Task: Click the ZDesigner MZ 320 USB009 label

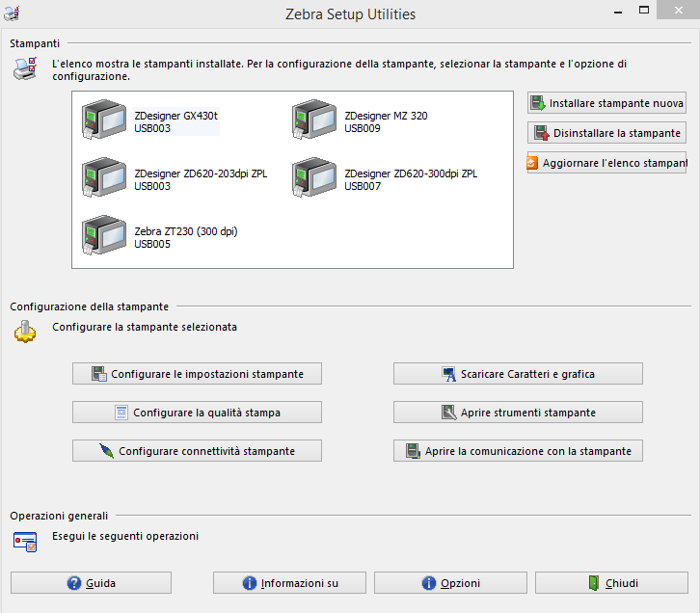Action: coord(386,121)
